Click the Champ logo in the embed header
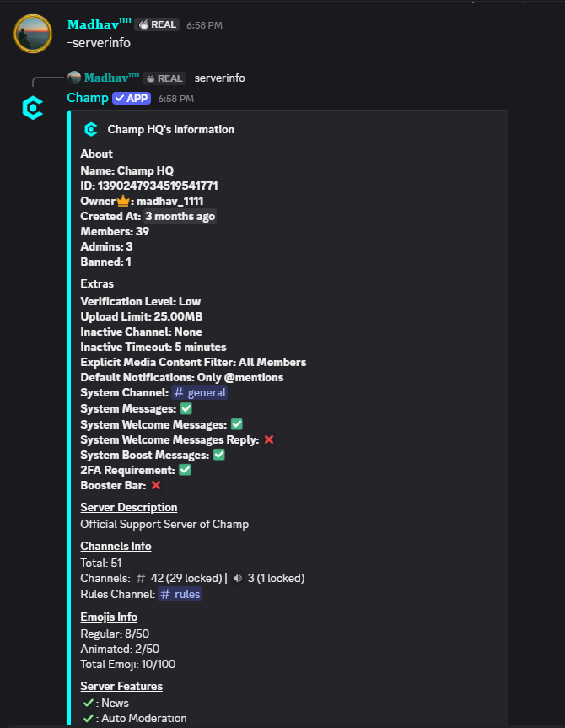 tap(91, 129)
